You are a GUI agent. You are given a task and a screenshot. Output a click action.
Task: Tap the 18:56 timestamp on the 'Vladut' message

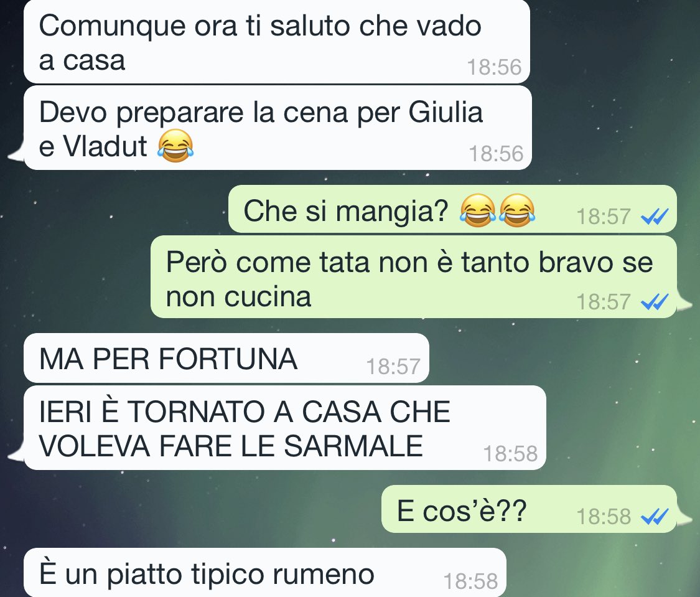point(496,154)
